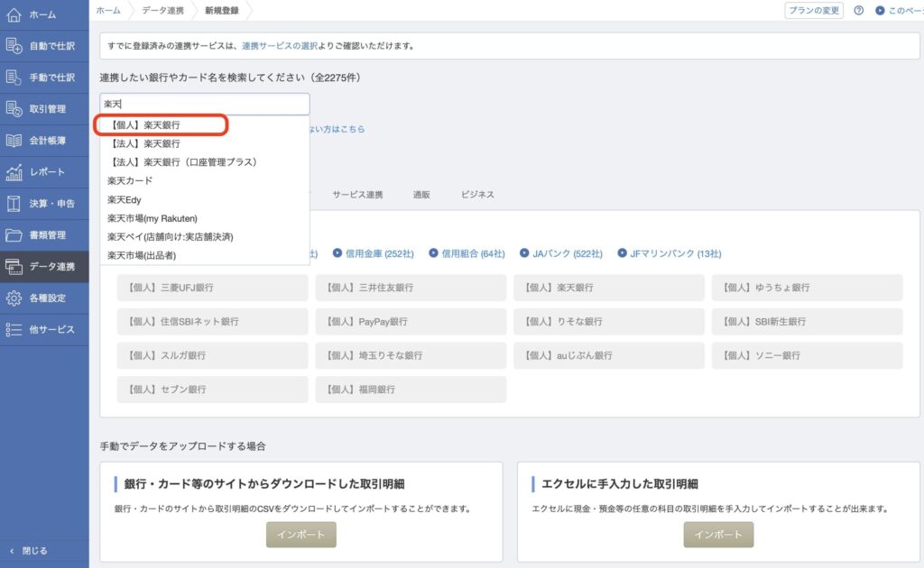Click インポート under エクセルに手入力 section
924x568 pixels.
[718, 535]
